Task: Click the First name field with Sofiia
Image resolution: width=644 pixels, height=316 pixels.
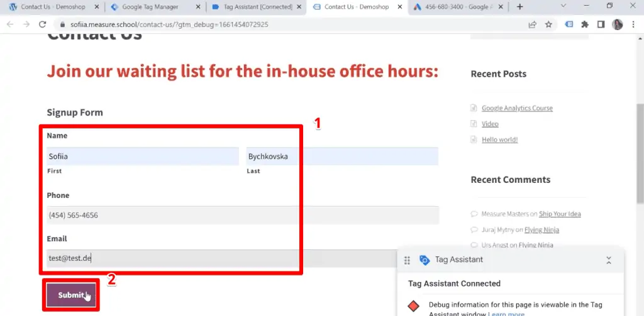Action: point(143,156)
